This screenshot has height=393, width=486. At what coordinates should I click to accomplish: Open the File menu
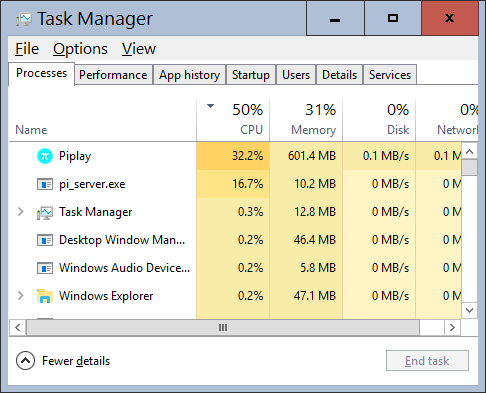point(27,49)
